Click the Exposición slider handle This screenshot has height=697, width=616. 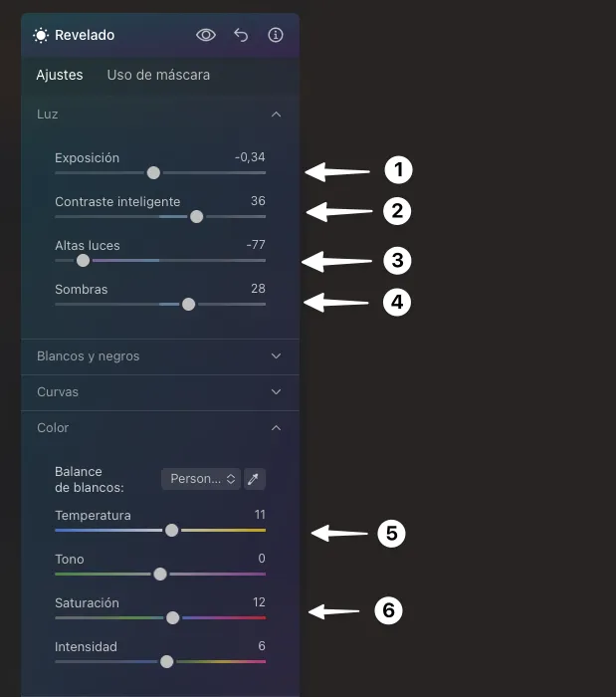click(x=153, y=172)
